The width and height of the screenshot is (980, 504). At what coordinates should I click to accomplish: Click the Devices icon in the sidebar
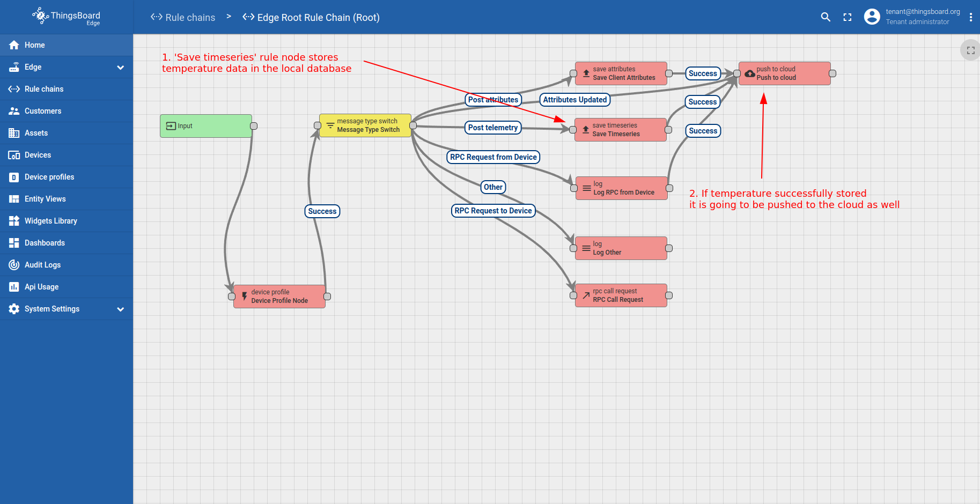(x=14, y=155)
